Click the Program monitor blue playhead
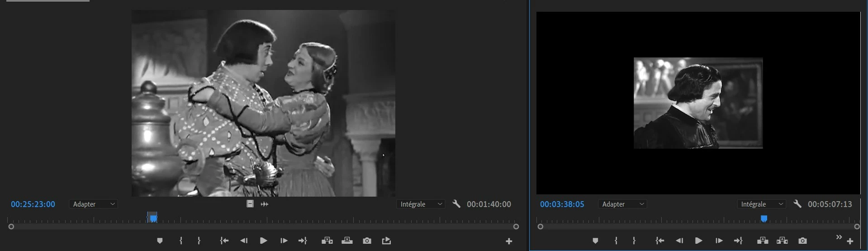 (x=764, y=219)
